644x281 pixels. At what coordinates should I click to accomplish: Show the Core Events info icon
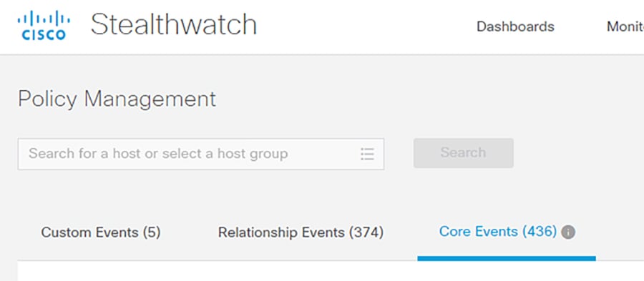pos(568,232)
